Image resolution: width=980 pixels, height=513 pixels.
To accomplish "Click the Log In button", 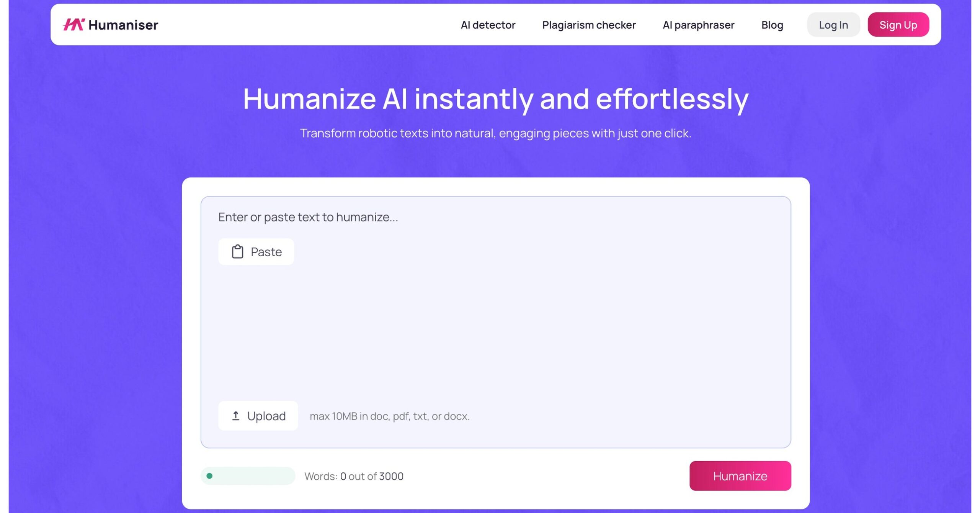I will 833,25.
